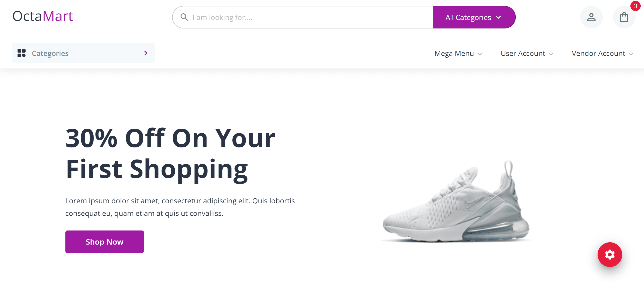
Task: Open the user profile icon
Action: pos(591,17)
